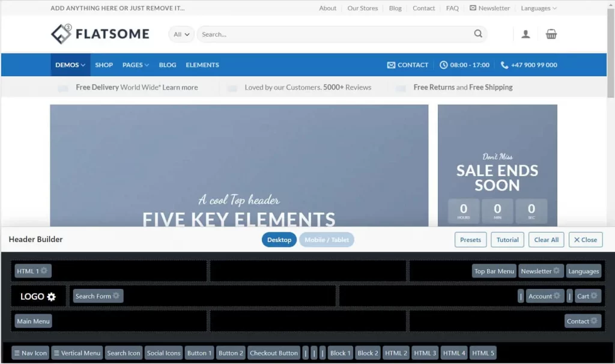This screenshot has height=364, width=615.
Task: Select the Desktop preview mode
Action: point(279,239)
